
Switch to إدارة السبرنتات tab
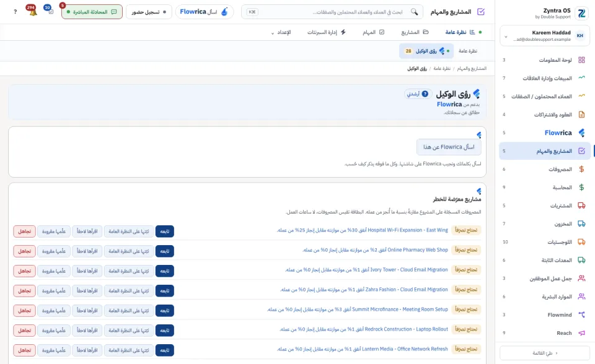tap(327, 32)
